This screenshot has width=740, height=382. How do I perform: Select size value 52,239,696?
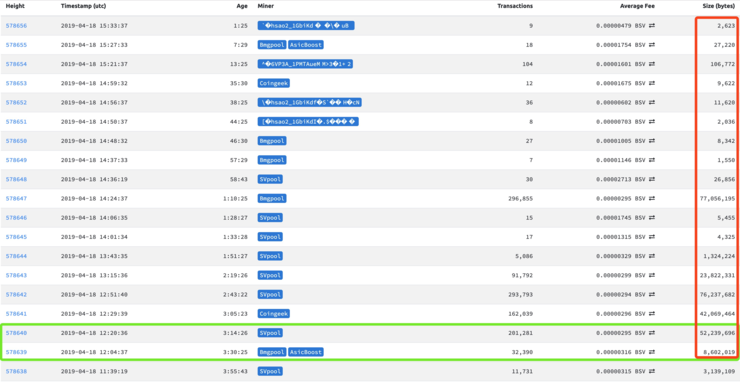(717, 333)
